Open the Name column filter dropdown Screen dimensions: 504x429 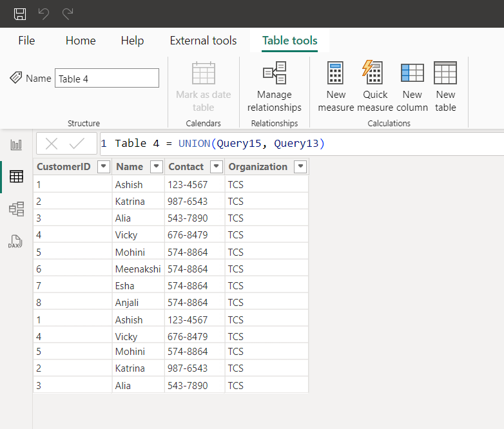pyautogui.click(x=156, y=167)
